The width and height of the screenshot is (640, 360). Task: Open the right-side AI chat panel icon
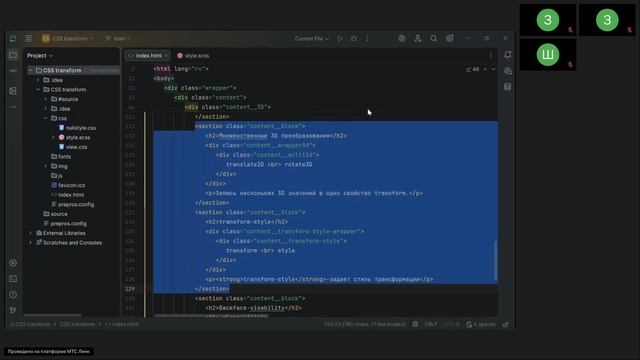pyautogui.click(x=508, y=71)
